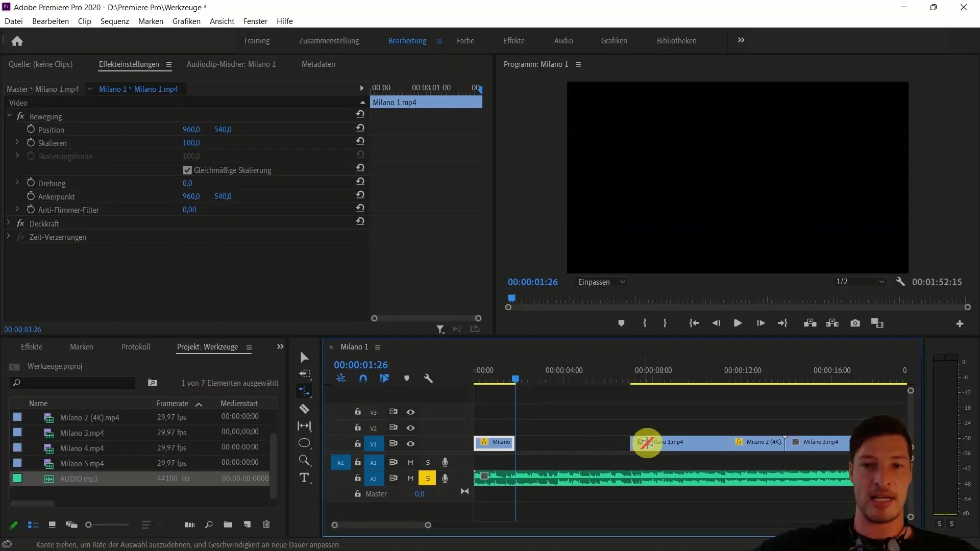
Task: Select the Zoom magnifier tool
Action: pos(304,460)
